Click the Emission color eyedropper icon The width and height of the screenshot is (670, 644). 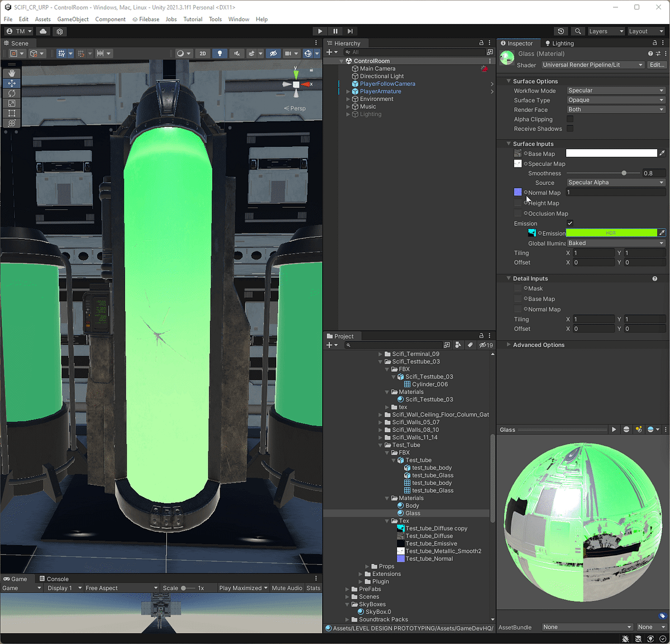(662, 233)
